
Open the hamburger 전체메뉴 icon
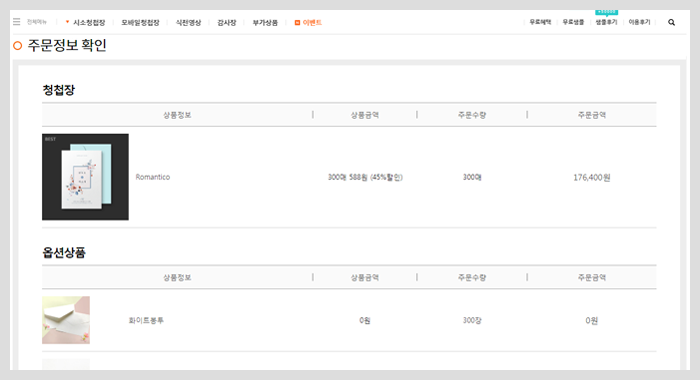pos(17,22)
